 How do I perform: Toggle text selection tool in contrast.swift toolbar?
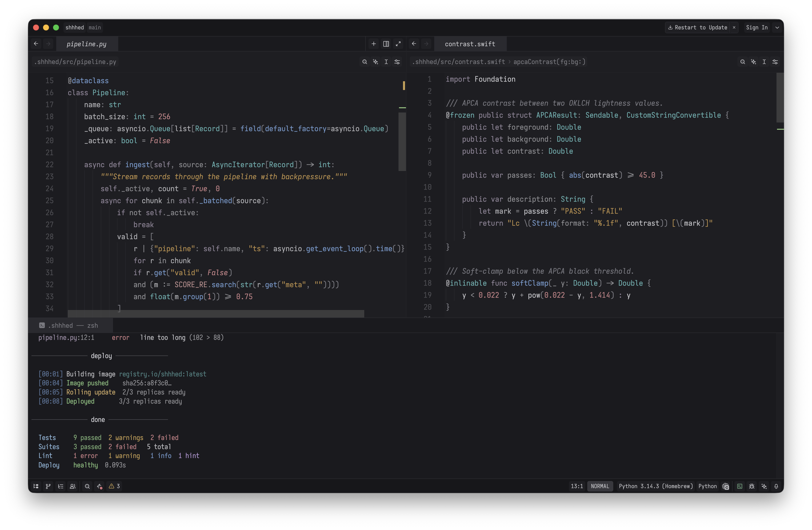point(764,62)
